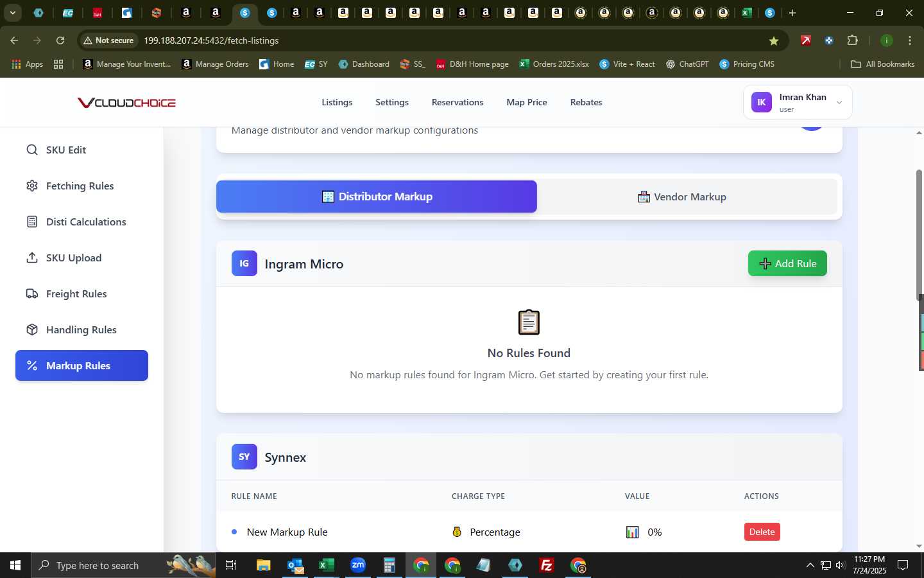Open Disti Calculations calculator icon
The image size is (924, 578).
[32, 222]
